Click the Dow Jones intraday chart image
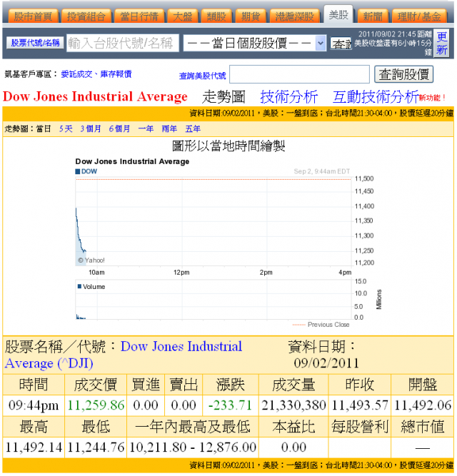 228,243
